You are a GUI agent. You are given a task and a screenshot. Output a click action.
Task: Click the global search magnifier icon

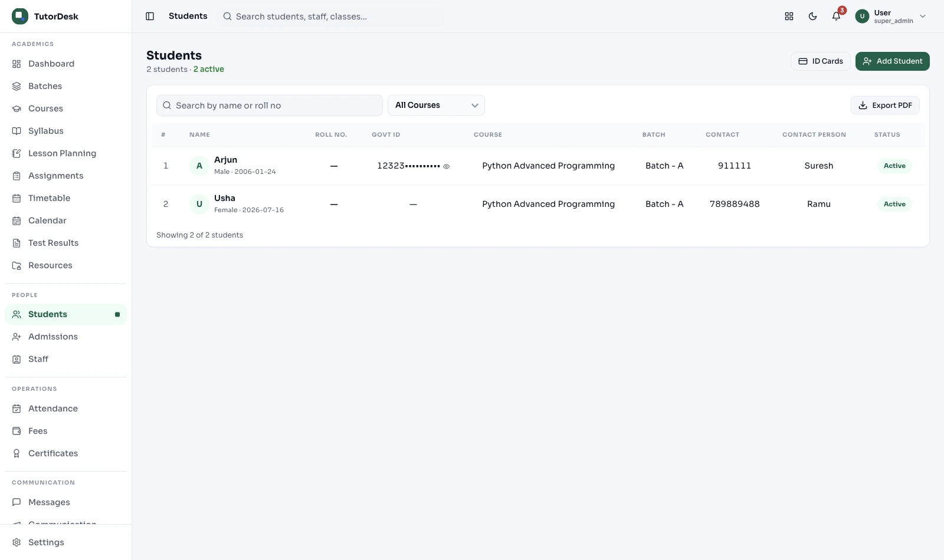(227, 17)
